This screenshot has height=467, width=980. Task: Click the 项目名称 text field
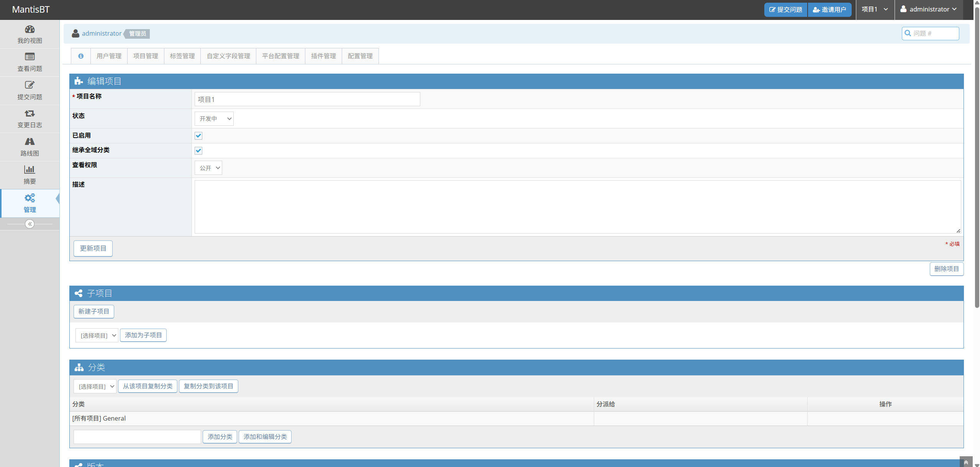(307, 99)
